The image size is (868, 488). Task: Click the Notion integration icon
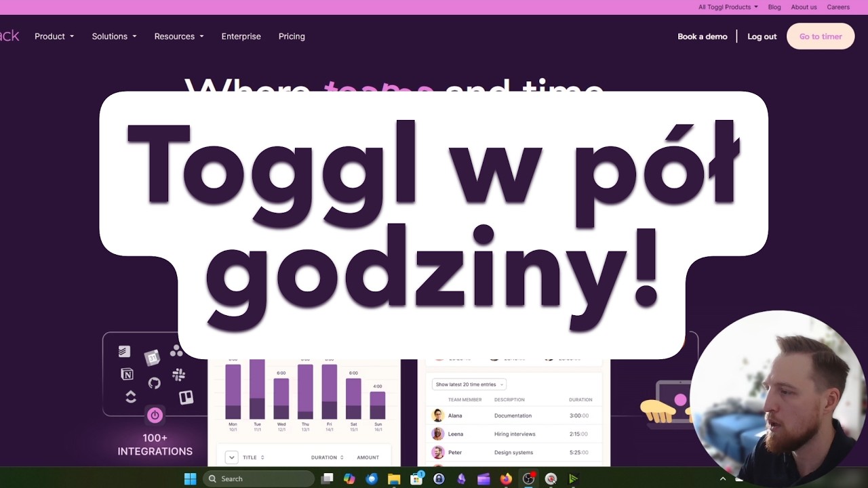[127, 374]
